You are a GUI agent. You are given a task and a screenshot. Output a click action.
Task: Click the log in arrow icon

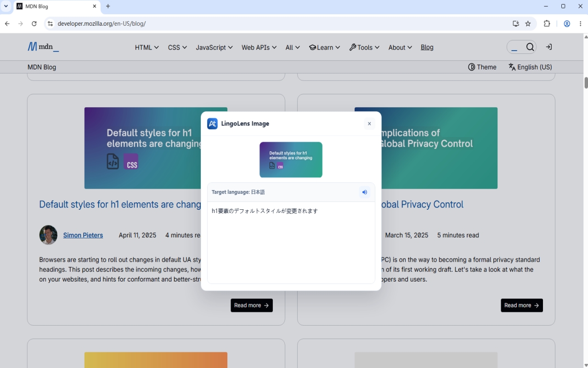[x=548, y=47]
